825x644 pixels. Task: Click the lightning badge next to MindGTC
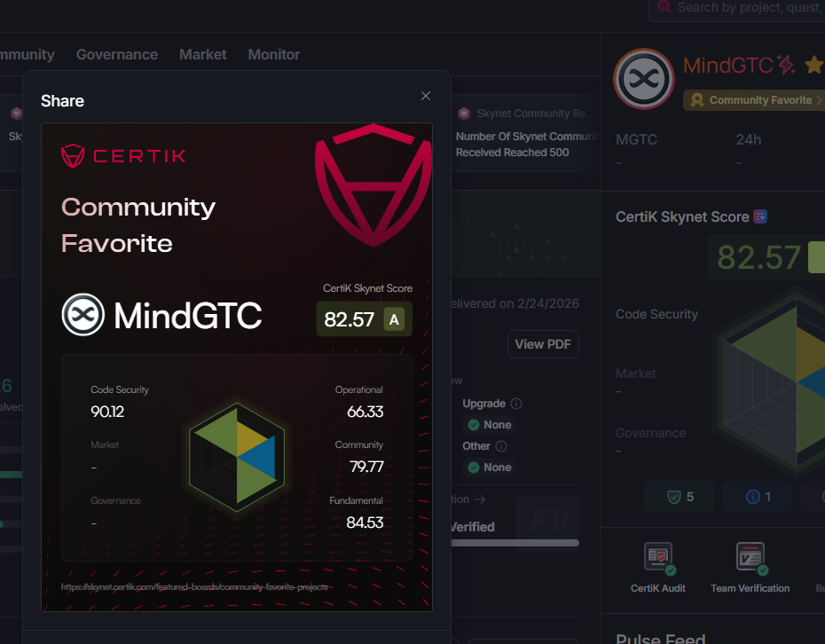[787, 66]
